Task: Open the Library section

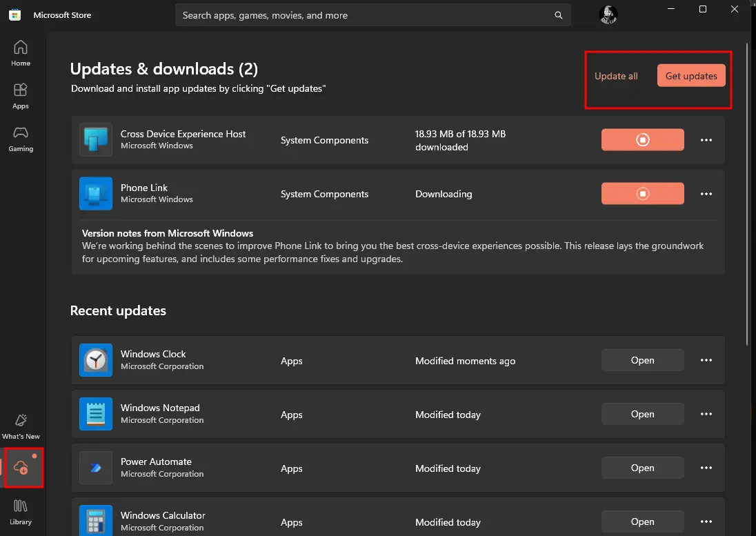Action: (21, 513)
